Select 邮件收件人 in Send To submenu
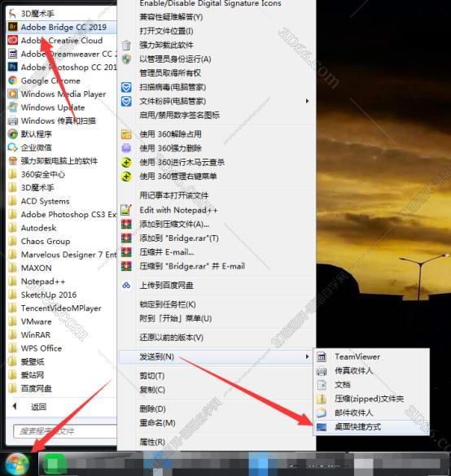Image resolution: width=451 pixels, height=476 pixels. pos(353,413)
